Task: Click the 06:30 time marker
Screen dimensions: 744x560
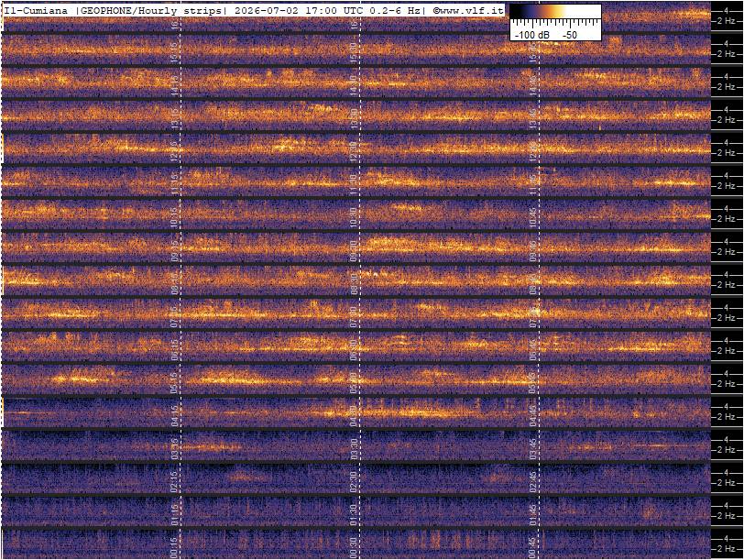Action: [x=354, y=350]
